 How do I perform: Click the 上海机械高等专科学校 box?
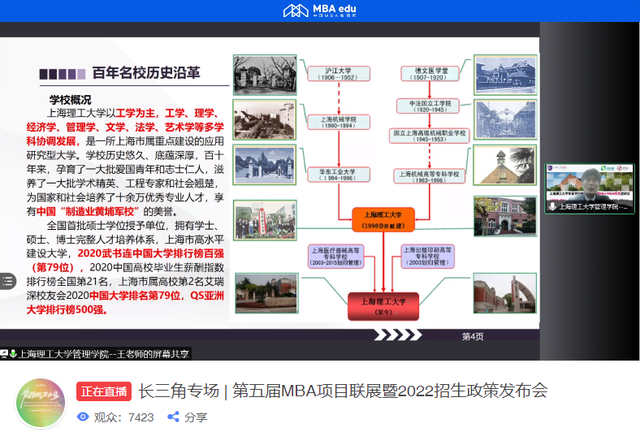pos(429,176)
